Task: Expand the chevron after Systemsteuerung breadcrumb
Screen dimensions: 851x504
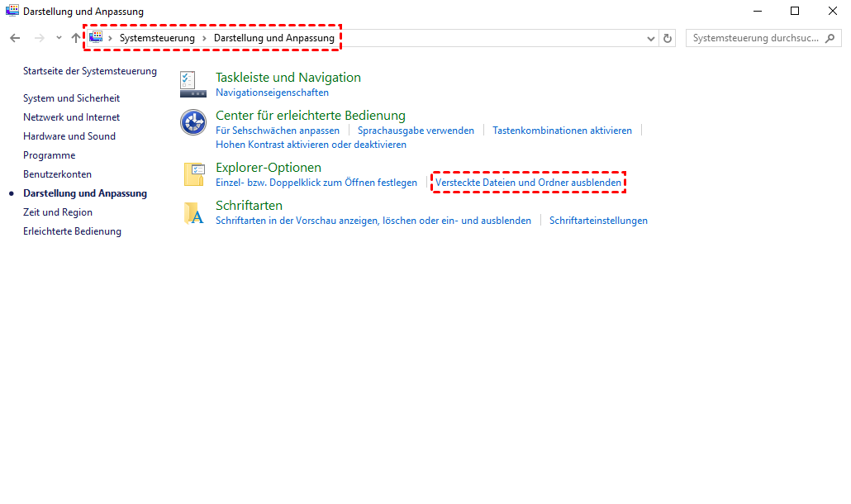Action: pyautogui.click(x=204, y=38)
